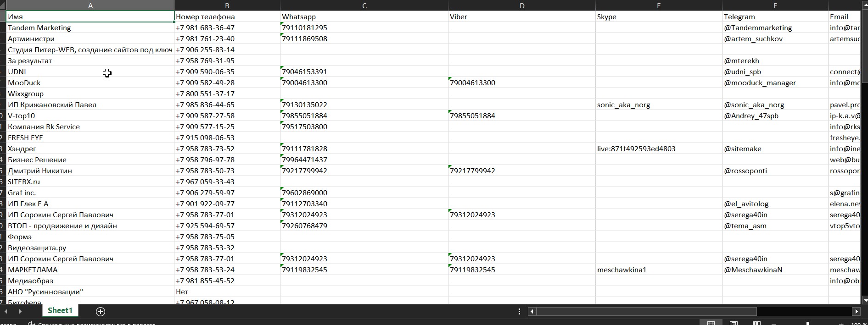Click the vertical scrollbar down arrow

[x=865, y=300]
